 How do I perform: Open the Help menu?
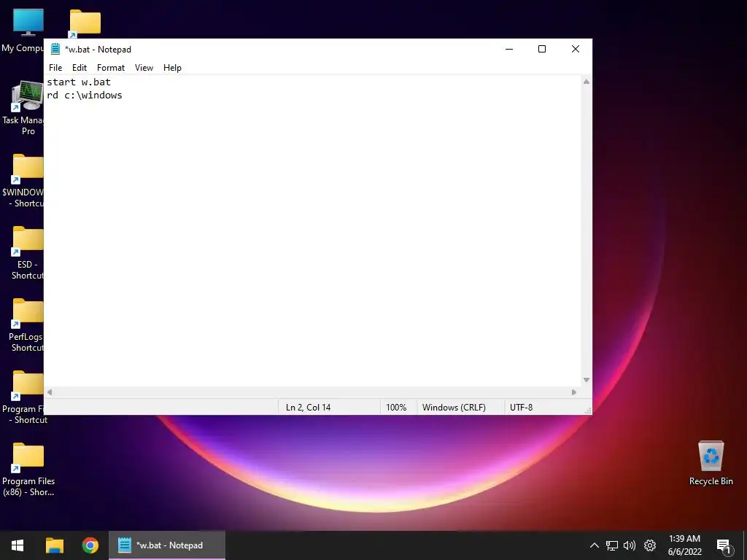pos(172,68)
